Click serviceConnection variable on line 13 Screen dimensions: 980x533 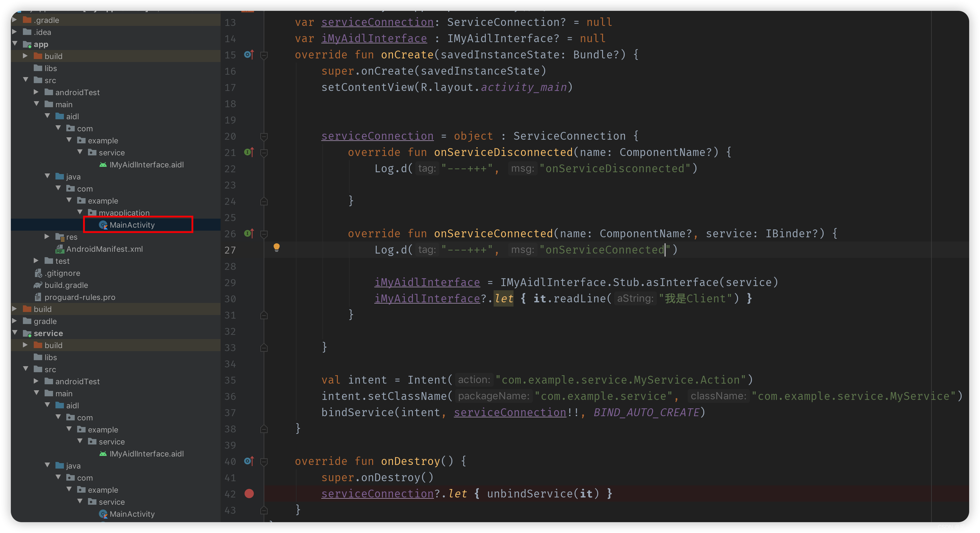point(377,22)
